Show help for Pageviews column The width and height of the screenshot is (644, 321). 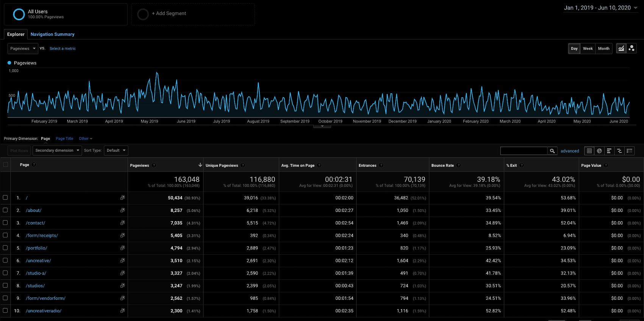(x=154, y=165)
